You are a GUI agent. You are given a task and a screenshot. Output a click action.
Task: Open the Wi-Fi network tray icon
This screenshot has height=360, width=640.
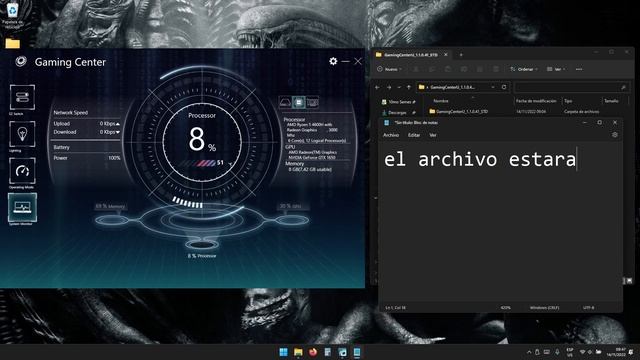click(x=582, y=352)
